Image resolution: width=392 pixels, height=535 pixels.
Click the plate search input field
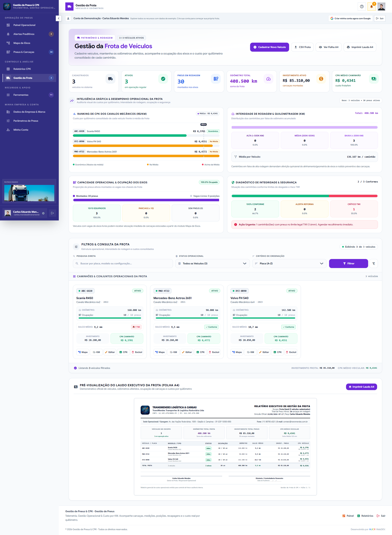(x=123, y=264)
